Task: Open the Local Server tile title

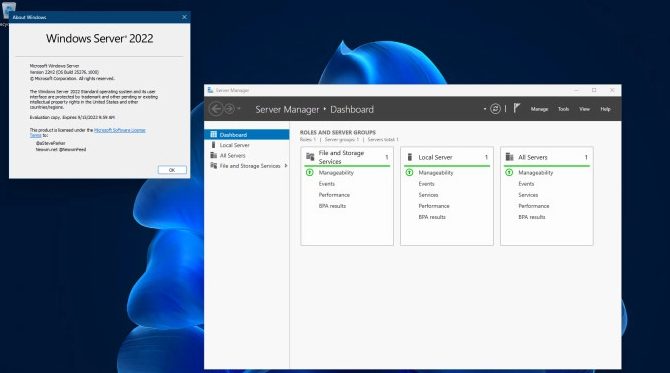Action: pyautogui.click(x=435, y=157)
